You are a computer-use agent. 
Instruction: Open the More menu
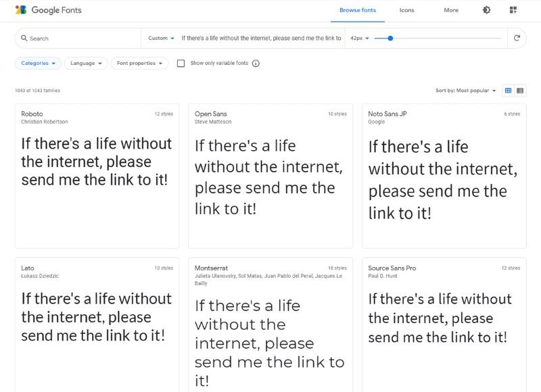coord(450,10)
